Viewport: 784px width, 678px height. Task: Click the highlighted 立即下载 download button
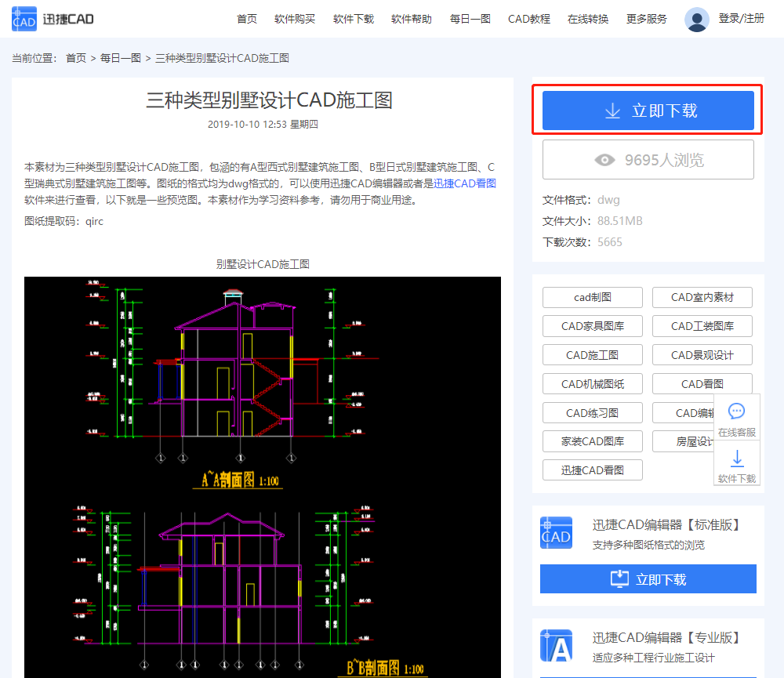[648, 111]
